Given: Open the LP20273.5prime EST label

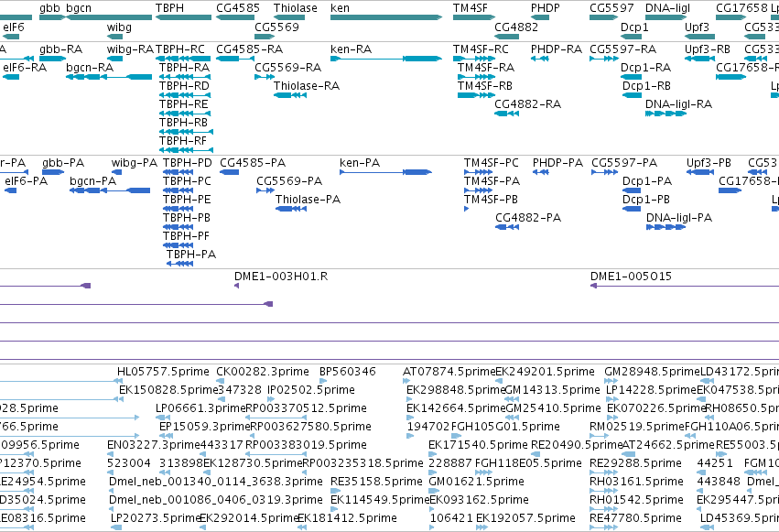Looking at the screenshot, I should (x=156, y=518).
